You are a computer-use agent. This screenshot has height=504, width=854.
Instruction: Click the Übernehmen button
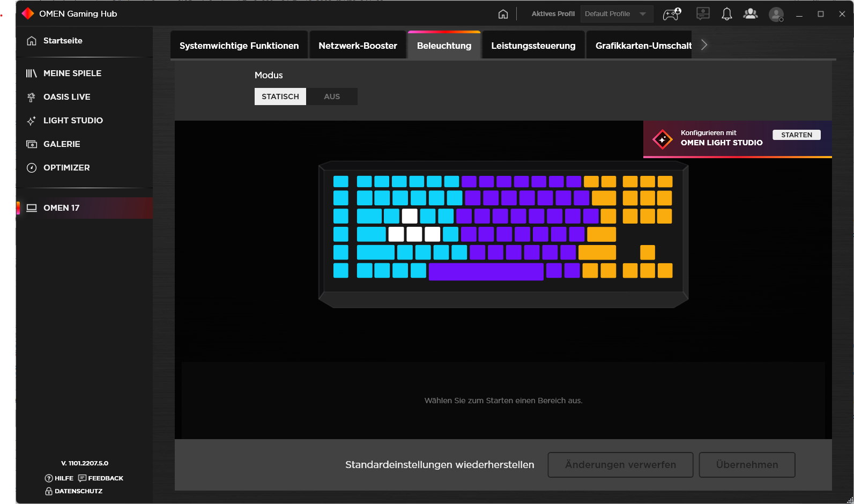(747, 465)
